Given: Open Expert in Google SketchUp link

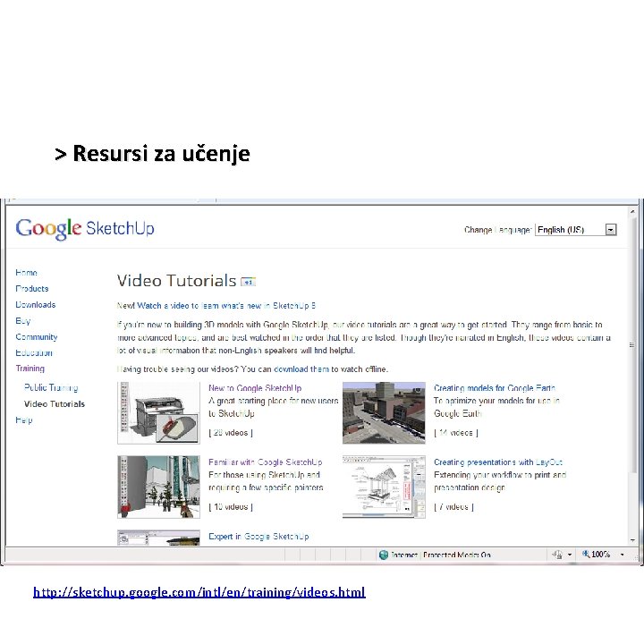Looking at the screenshot, I should pyautogui.click(x=258, y=537).
